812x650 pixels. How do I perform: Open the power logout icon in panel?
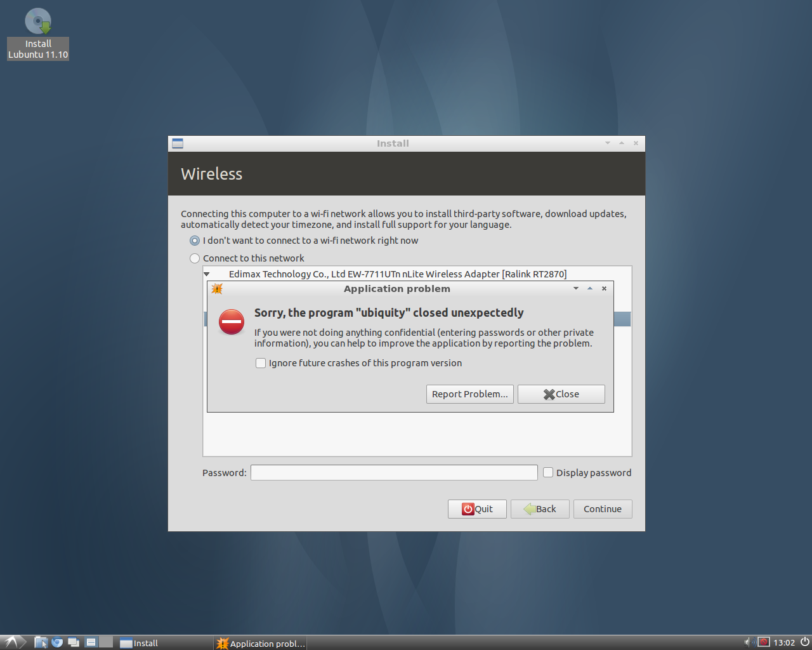point(804,642)
